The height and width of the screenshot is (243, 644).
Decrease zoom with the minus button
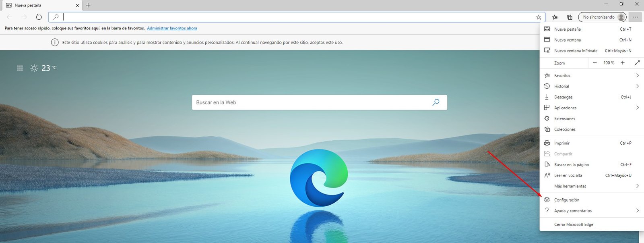(x=594, y=63)
